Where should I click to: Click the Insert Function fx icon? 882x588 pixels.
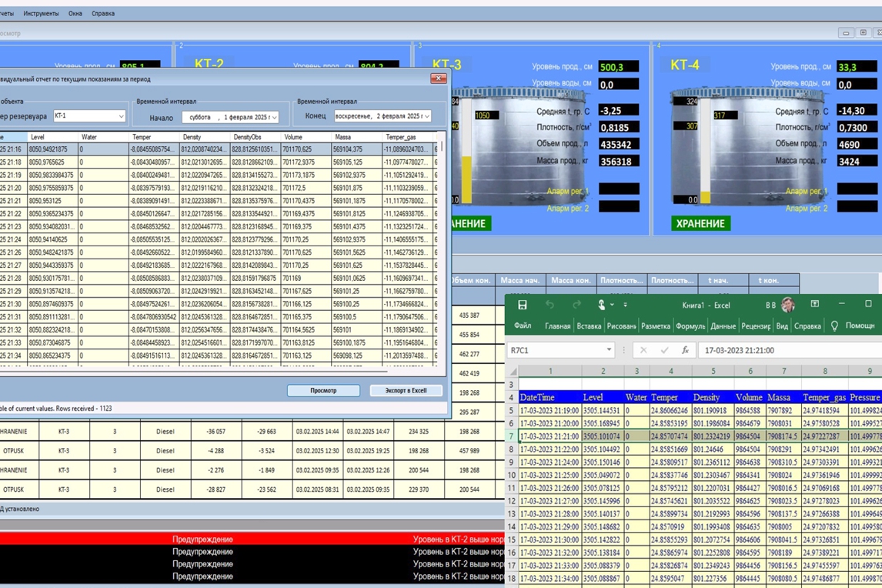685,350
